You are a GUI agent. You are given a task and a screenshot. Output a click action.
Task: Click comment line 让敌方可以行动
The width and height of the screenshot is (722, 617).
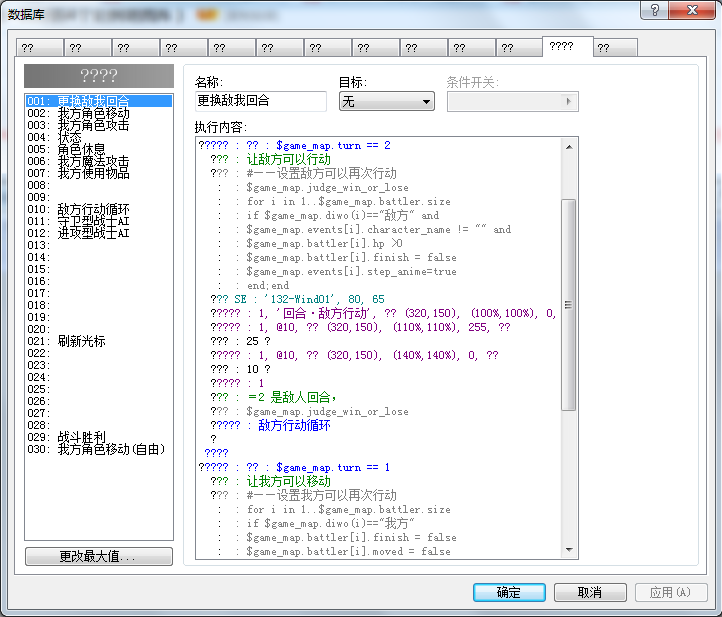271,159
